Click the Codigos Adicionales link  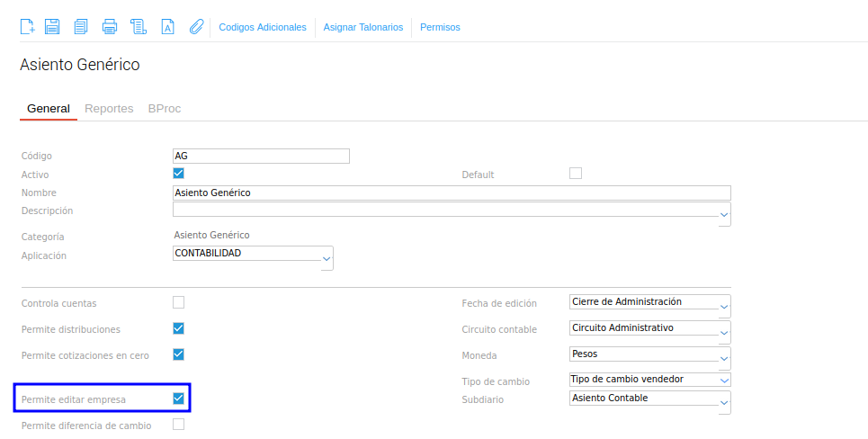pyautogui.click(x=263, y=27)
